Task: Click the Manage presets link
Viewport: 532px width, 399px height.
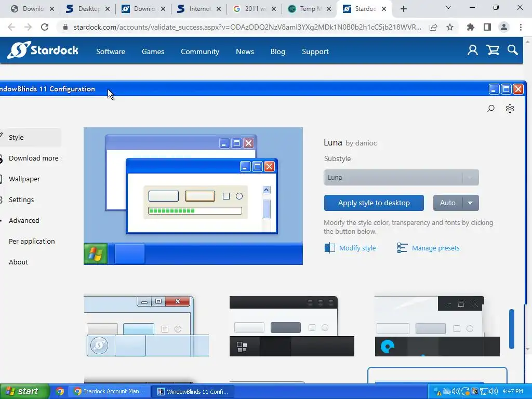Action: (436, 248)
